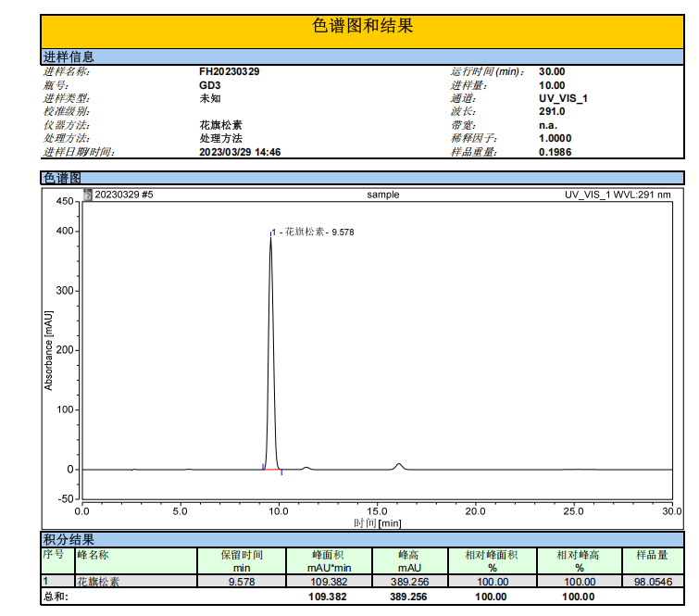This screenshot has height=616, width=699.
Task: Click the 时间 [min] x-axis label
Action: pyautogui.click(x=377, y=522)
